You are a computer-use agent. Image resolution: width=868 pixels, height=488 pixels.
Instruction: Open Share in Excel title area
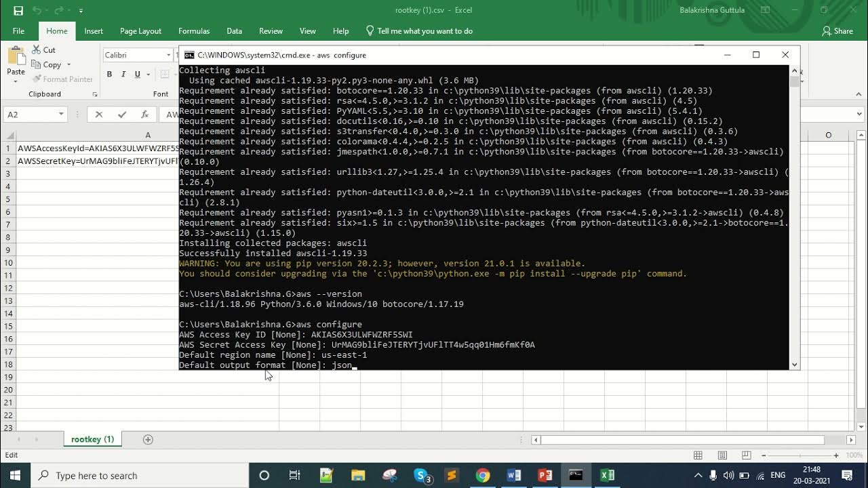point(837,31)
